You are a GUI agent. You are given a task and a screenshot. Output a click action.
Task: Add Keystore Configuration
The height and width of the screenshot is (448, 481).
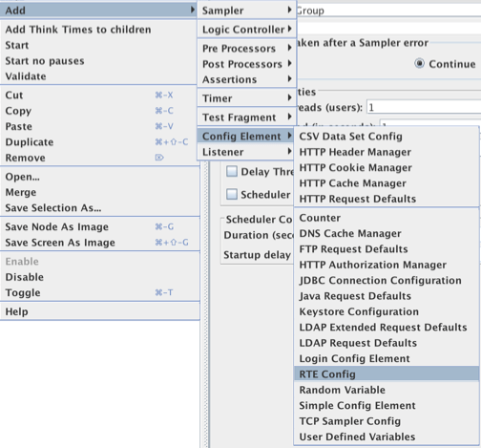tap(387, 311)
